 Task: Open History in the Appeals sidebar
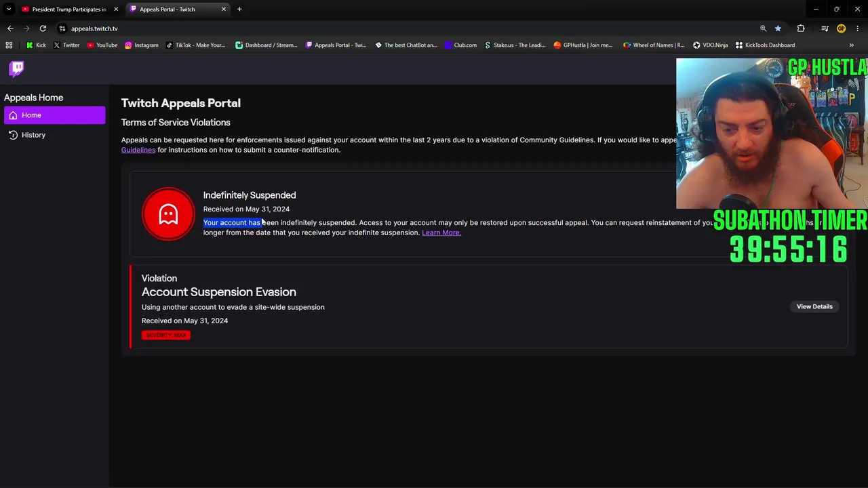(x=54, y=135)
